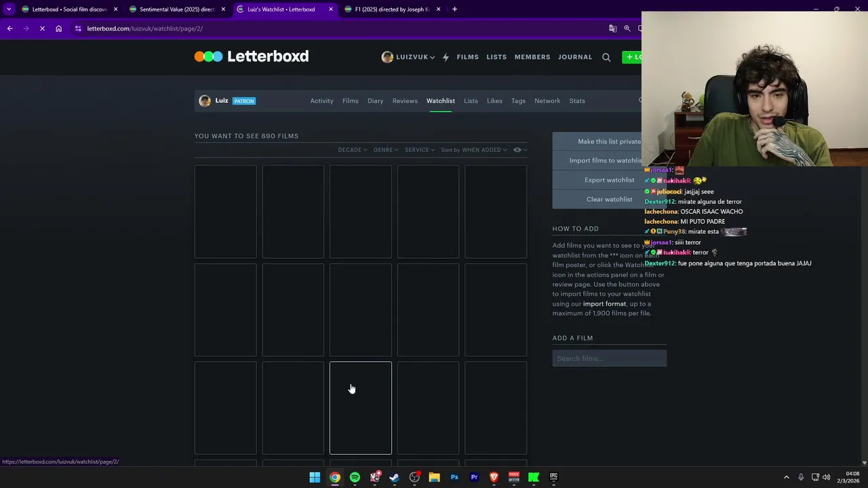Open Windows Start menu
Viewport: 868px width, 488px height.
315,477
